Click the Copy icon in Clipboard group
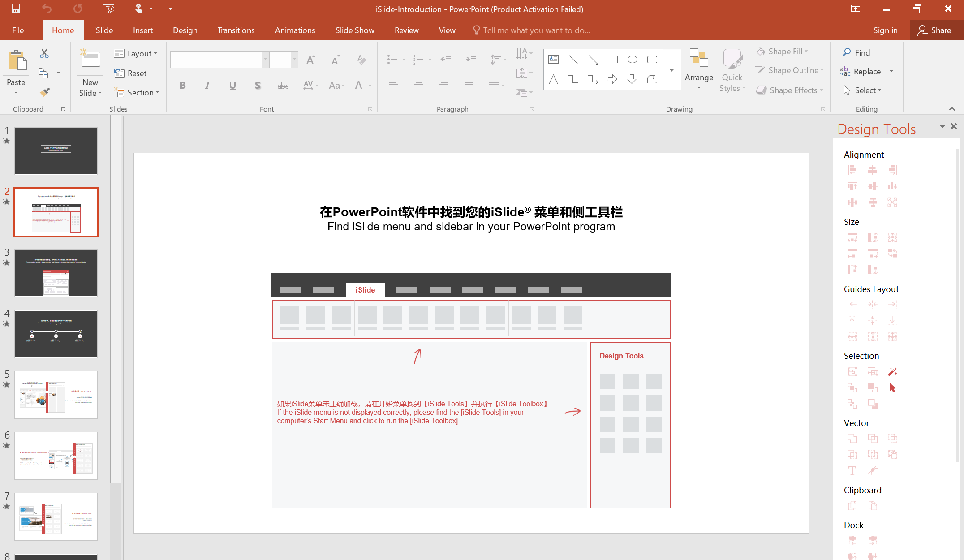Viewport: 964px width, 560px height. coord(43,73)
